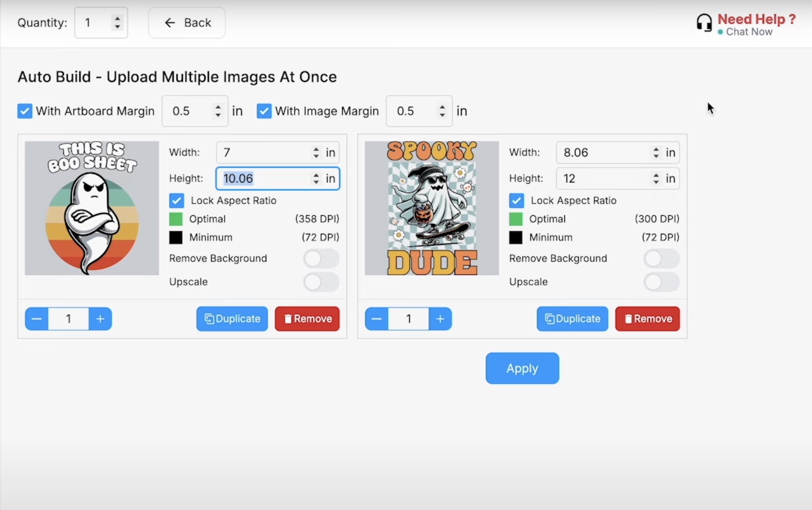The height and width of the screenshot is (510, 812).
Task: Uncheck With Artboard Margin checkbox
Action: coord(25,111)
